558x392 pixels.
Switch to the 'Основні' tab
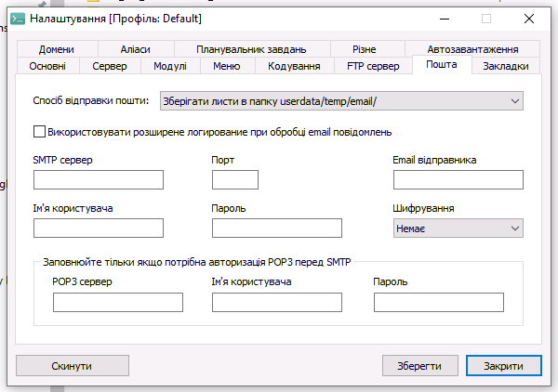[47, 66]
